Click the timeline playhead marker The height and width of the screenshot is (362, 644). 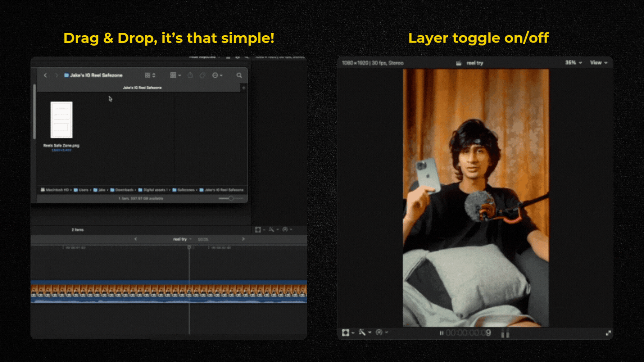(189, 248)
